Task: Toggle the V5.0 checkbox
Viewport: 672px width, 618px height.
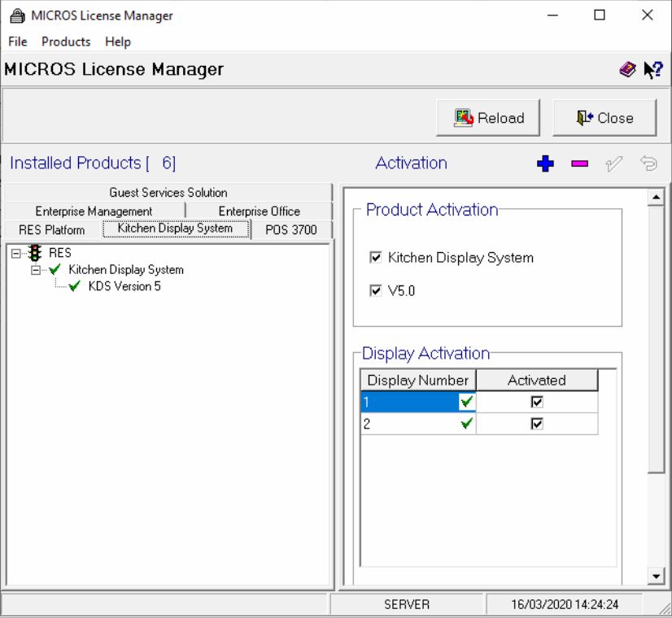Action: (375, 291)
